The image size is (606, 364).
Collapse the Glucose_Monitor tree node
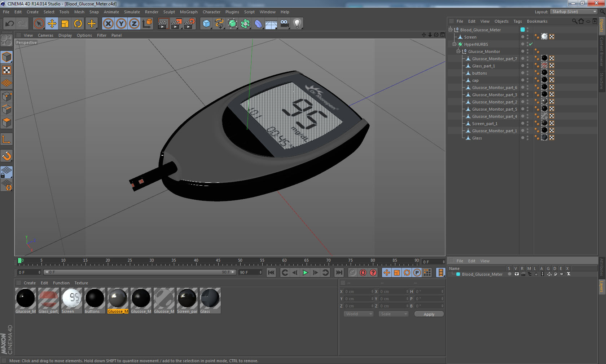pyautogui.click(x=458, y=52)
